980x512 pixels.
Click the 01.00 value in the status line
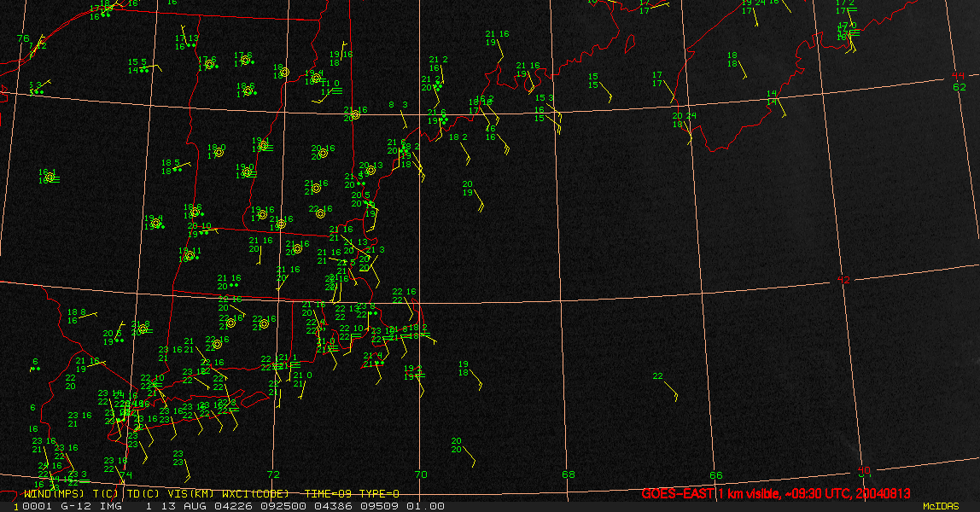pos(426,506)
